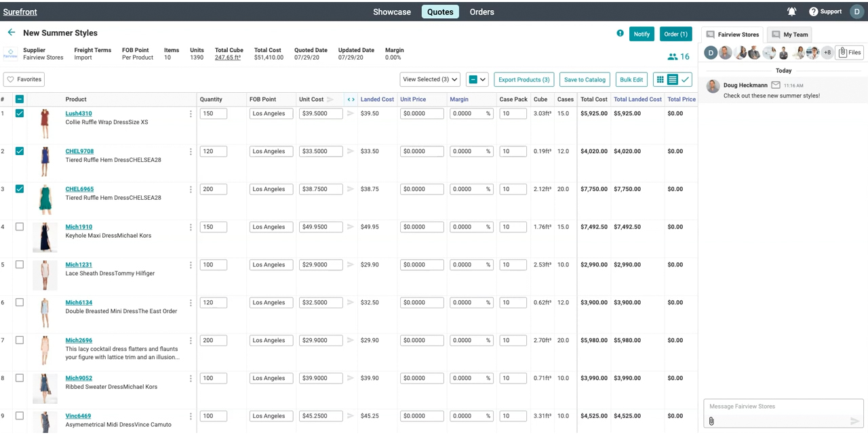868x435 pixels.
Task: Uncheck the Lush4310 row checkbox
Action: click(x=20, y=114)
